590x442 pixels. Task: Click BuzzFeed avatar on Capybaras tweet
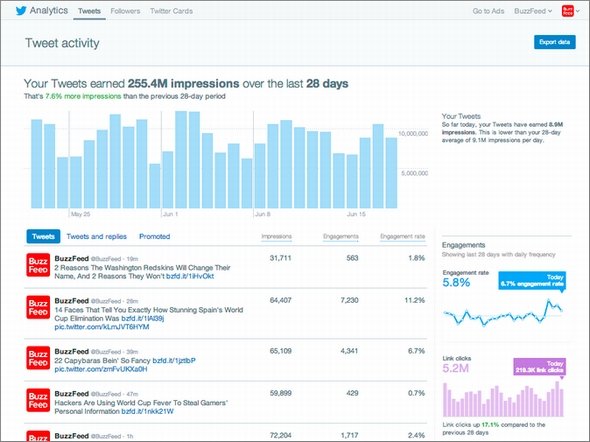(38, 358)
